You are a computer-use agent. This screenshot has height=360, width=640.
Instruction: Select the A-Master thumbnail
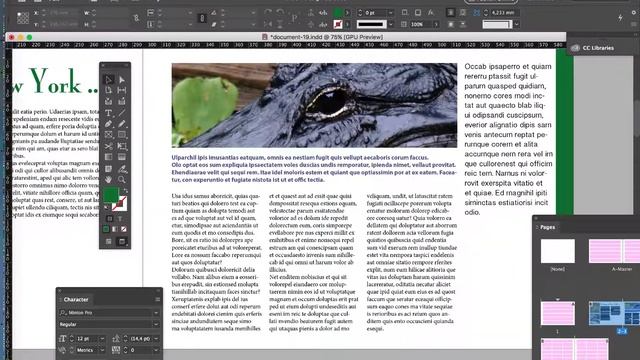614,251
